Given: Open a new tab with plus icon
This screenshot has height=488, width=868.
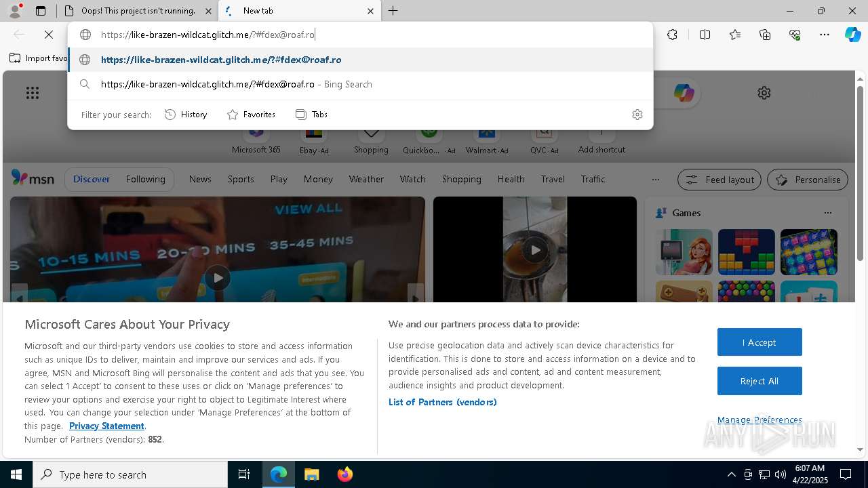Looking at the screenshot, I should pyautogui.click(x=393, y=11).
